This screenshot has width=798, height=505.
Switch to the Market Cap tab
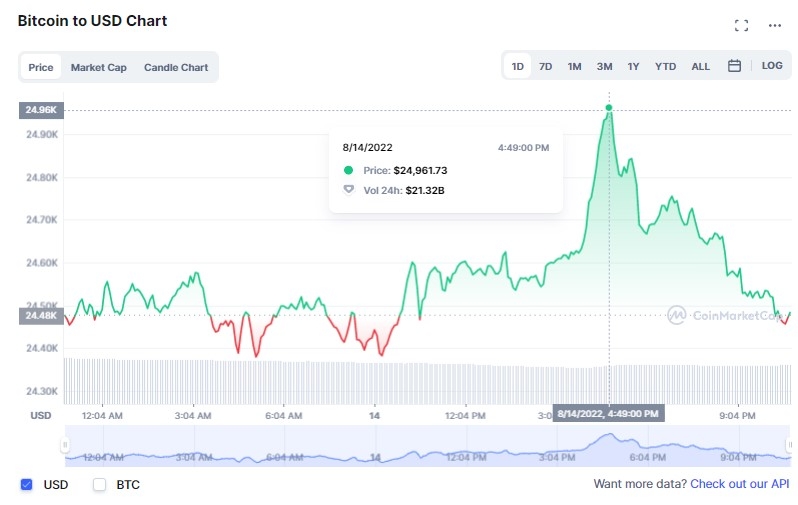pos(99,67)
